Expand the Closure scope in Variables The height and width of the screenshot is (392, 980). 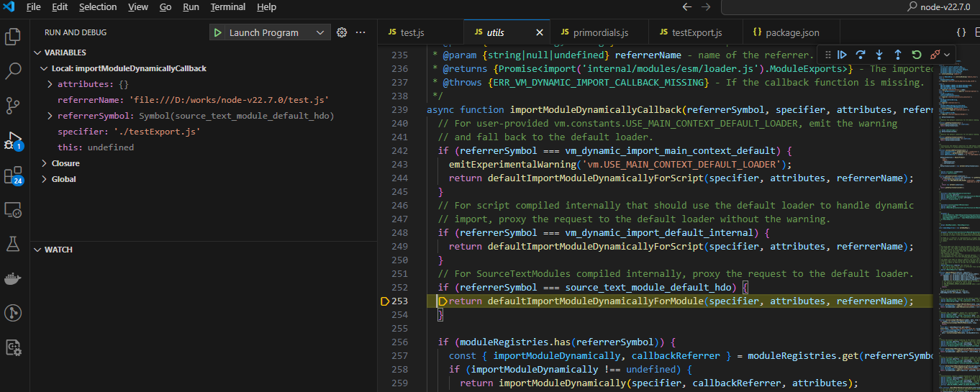pyautogui.click(x=65, y=163)
